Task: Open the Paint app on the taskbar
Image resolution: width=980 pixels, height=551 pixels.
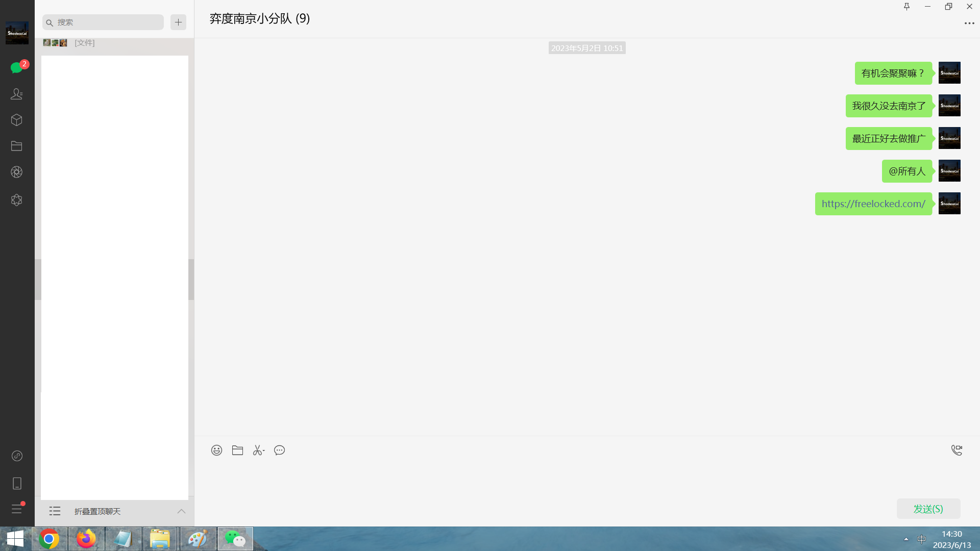Action: pos(198,539)
